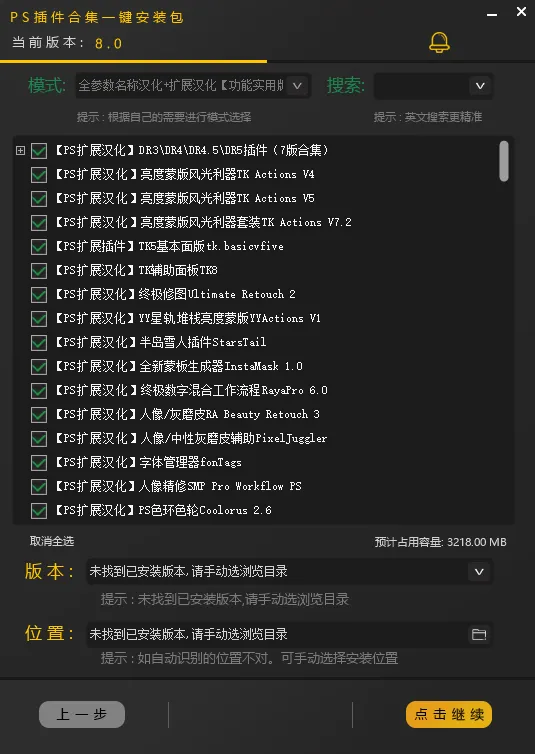Go back with the 上一步 button
The image size is (535, 754).
[82, 715]
